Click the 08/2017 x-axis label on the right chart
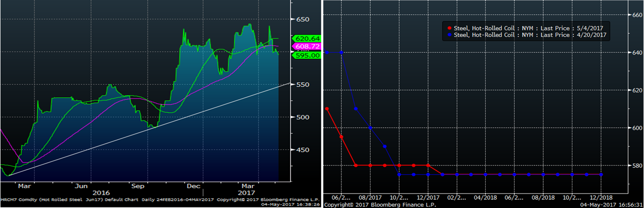Screen dimensions: 644x208 click(370, 197)
